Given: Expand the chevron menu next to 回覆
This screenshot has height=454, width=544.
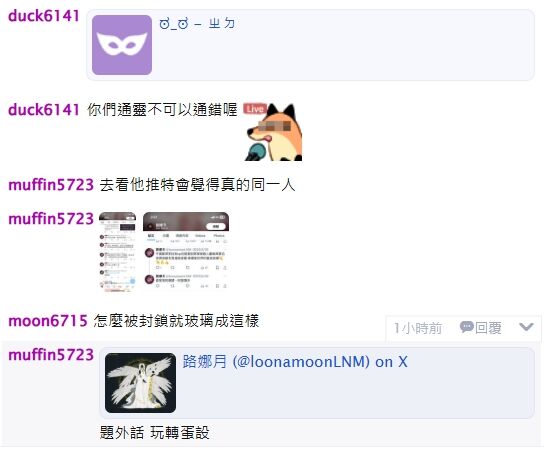Looking at the screenshot, I should [526, 327].
